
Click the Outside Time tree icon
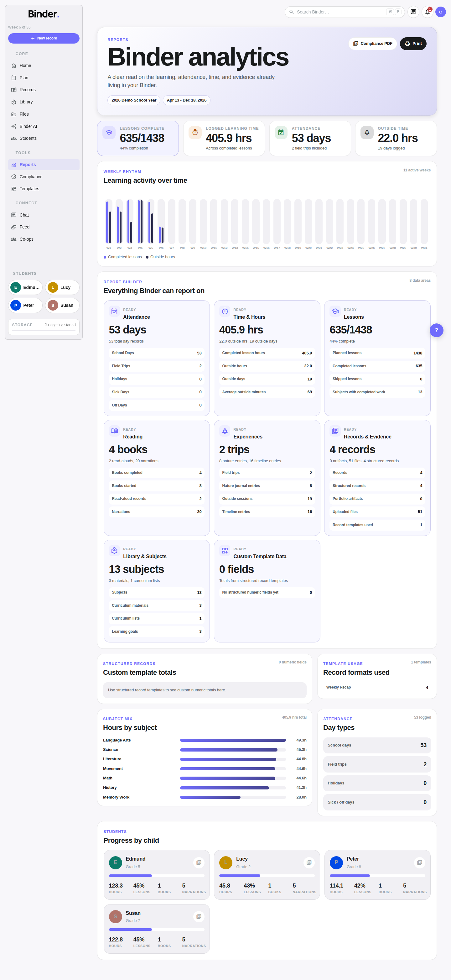[x=367, y=132]
